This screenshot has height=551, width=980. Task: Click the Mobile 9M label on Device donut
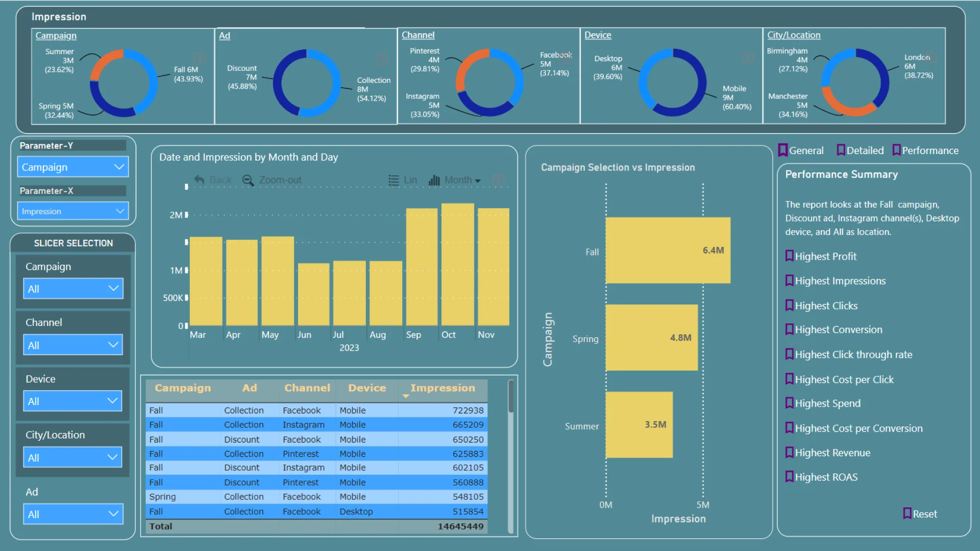click(x=737, y=97)
